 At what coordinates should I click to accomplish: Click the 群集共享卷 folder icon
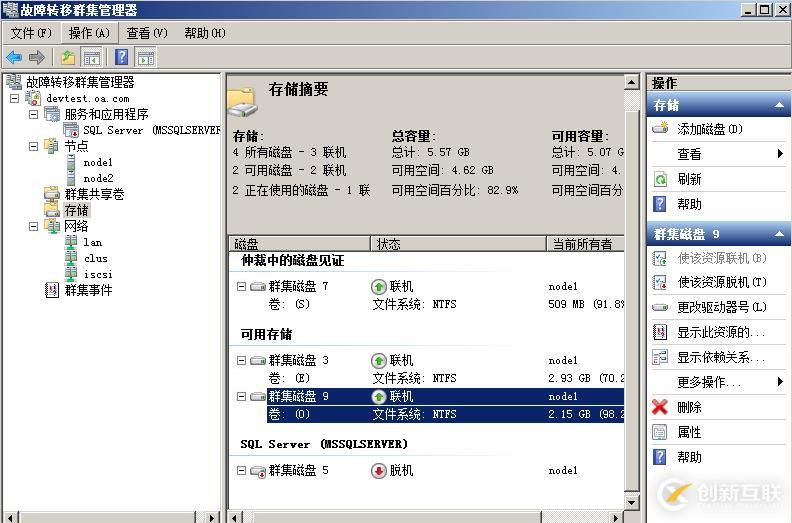pos(52,194)
